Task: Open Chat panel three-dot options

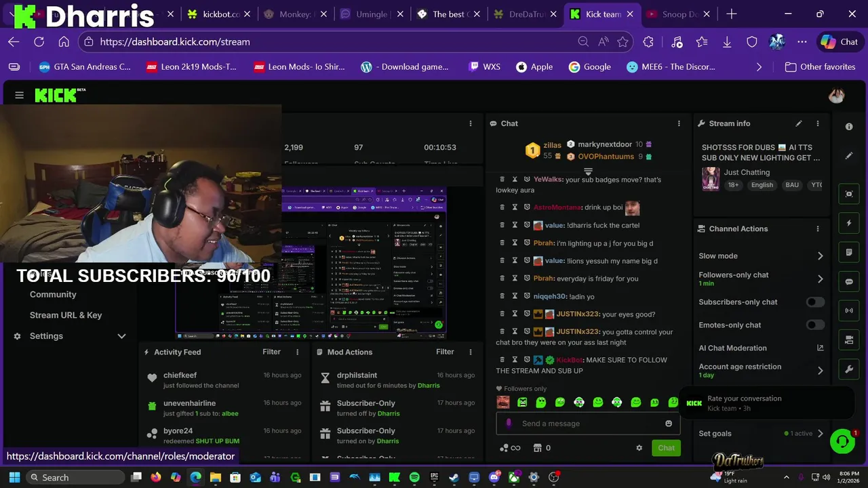Action: (679, 123)
